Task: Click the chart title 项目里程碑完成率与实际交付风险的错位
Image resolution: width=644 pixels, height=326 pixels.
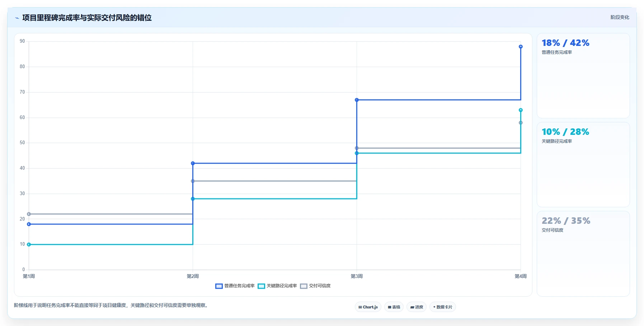Action: [87, 18]
